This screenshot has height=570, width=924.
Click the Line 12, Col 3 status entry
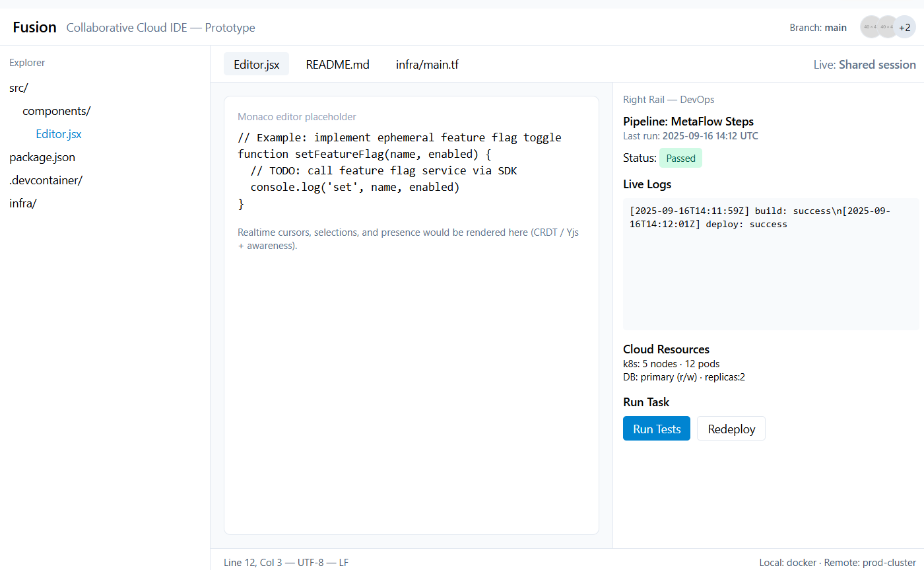tap(286, 563)
